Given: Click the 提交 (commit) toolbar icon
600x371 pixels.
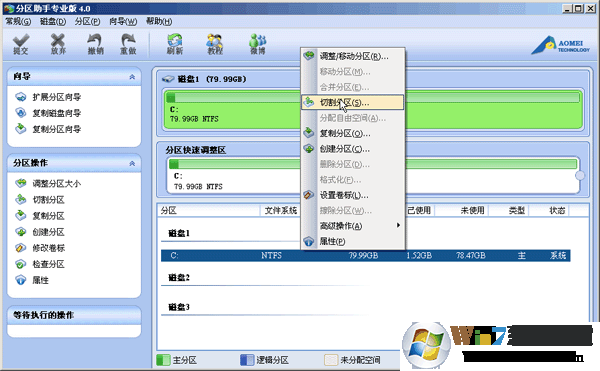Looking at the screenshot, I should [x=21, y=44].
